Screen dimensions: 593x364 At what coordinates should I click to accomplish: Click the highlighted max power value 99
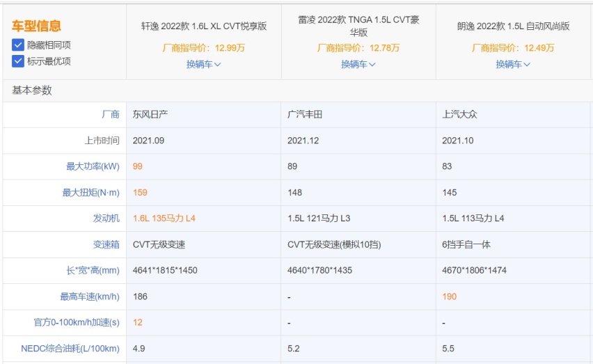click(x=138, y=166)
